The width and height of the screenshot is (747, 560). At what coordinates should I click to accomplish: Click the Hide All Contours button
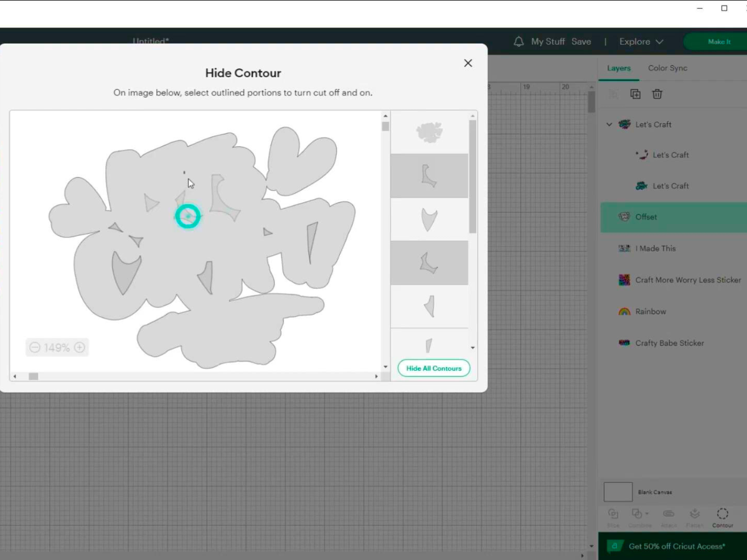point(434,368)
